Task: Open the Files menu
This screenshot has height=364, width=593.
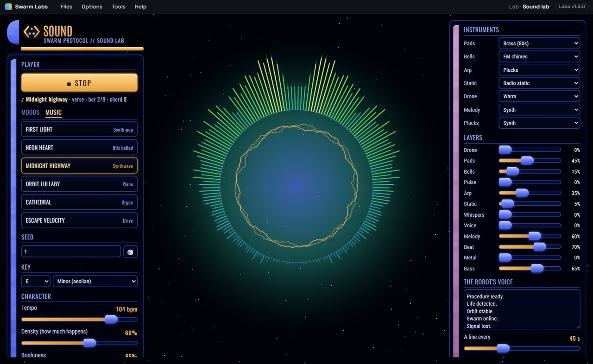Action: (66, 6)
